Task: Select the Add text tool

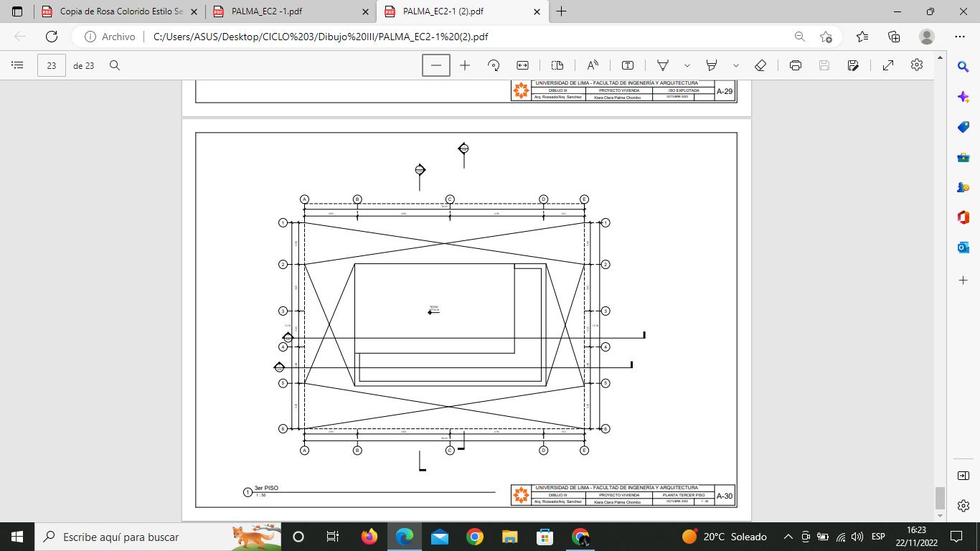Action: (x=628, y=65)
